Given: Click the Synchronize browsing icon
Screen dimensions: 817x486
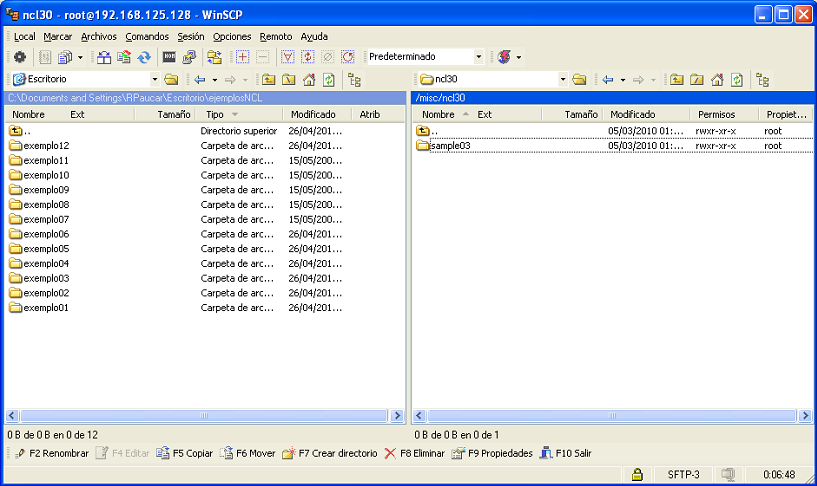Looking at the screenshot, I should (214, 57).
